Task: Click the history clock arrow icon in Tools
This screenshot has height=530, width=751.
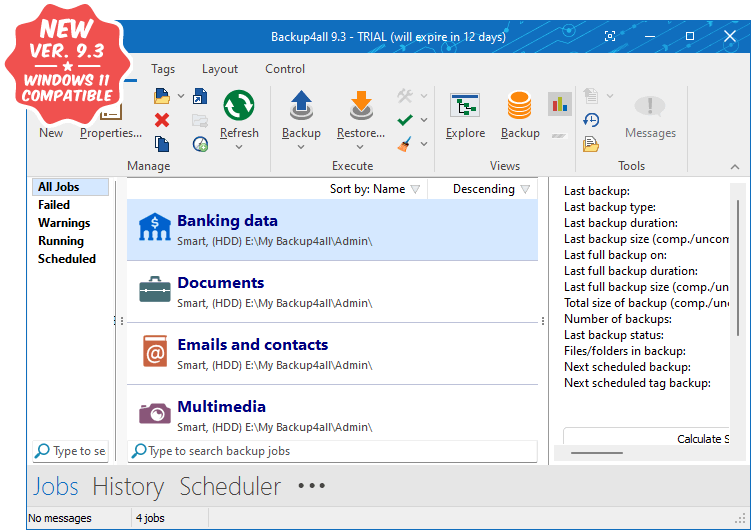Action: click(x=591, y=120)
